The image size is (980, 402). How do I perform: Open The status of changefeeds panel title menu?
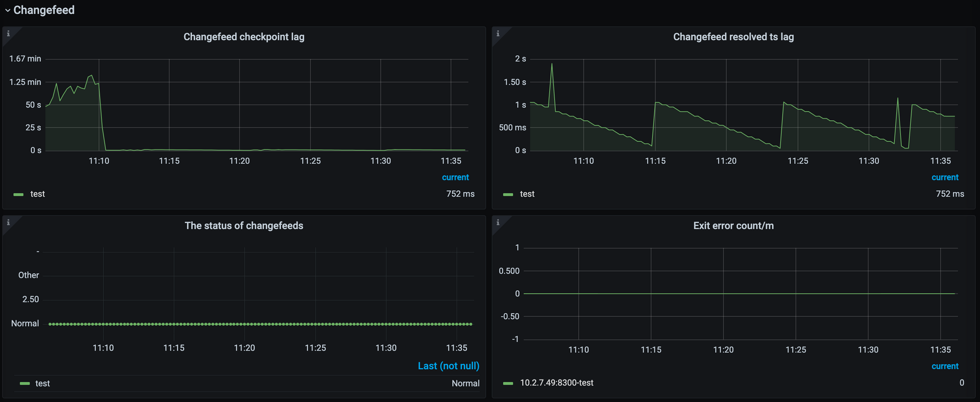(x=244, y=226)
